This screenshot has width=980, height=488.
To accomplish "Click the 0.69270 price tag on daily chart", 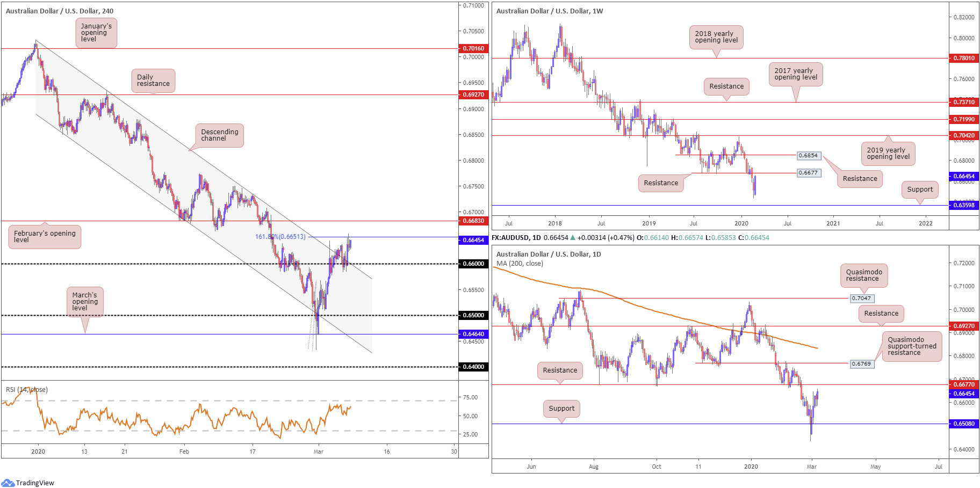I will [x=964, y=326].
